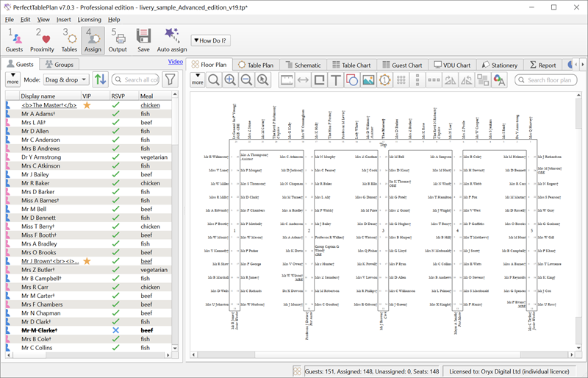Viewport: 588px width, 378px height.
Task: Open the Proximity heart step
Action: pyautogui.click(x=42, y=40)
